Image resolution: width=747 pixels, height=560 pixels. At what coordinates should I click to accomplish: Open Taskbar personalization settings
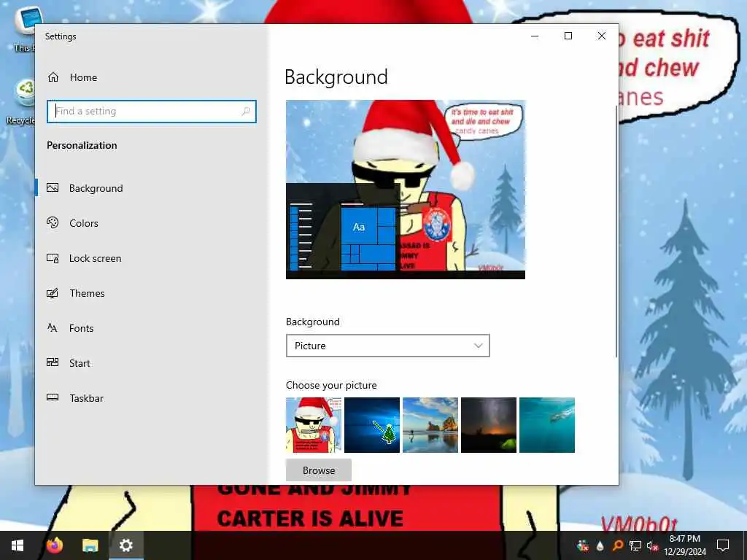tap(152, 398)
